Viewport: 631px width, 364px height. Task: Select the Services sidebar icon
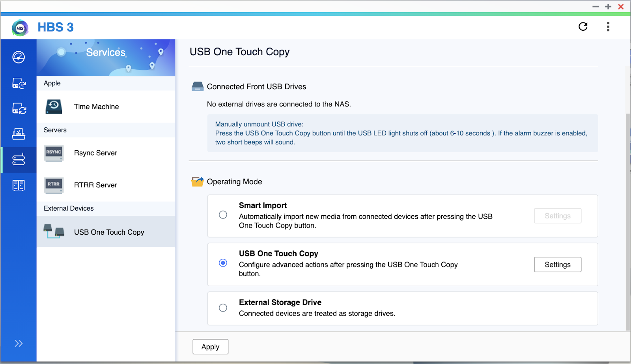coord(19,160)
